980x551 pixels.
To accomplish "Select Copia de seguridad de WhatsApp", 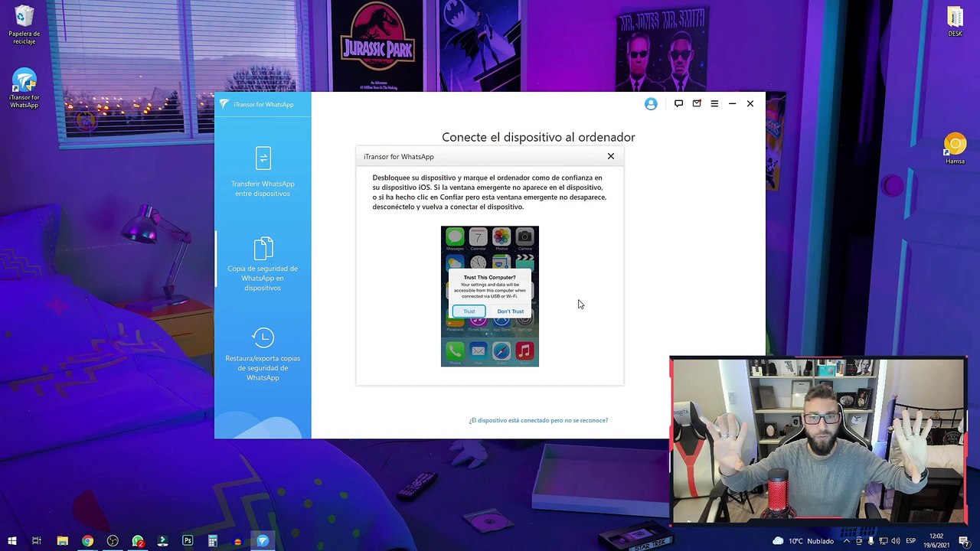I will click(x=263, y=265).
